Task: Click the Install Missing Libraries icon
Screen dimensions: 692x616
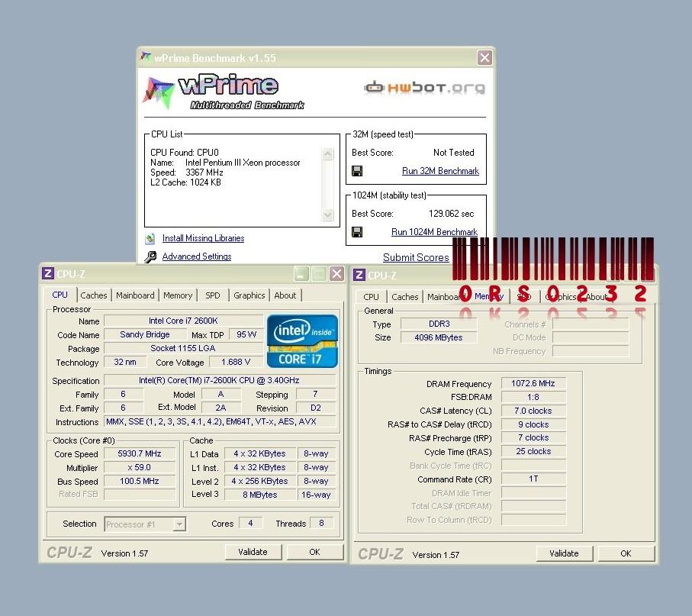Action: pos(150,238)
